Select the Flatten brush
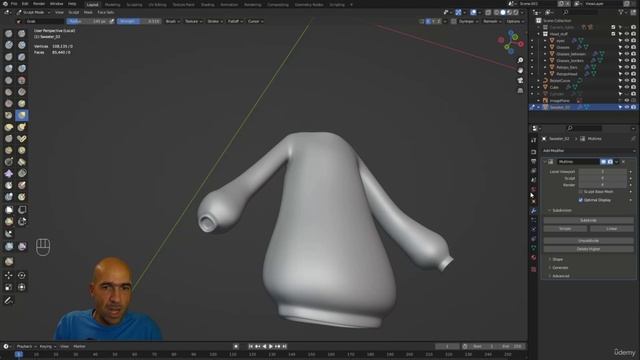Viewport: 640px width, 360px height. tap(9, 92)
